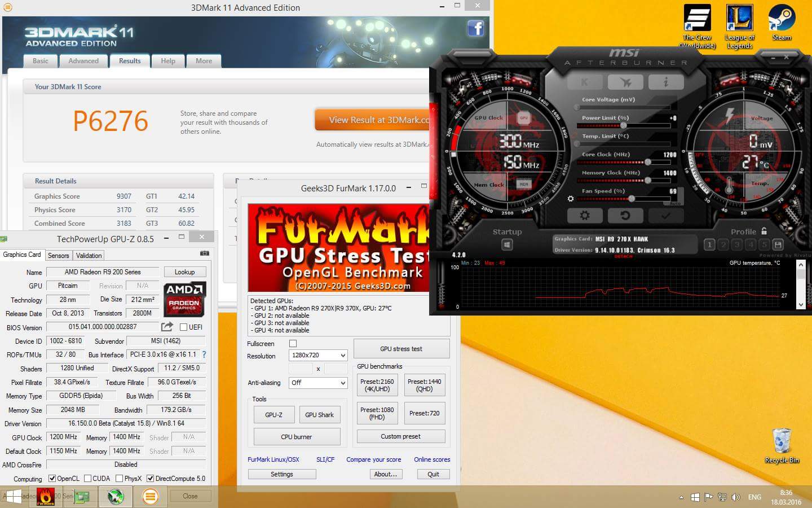Screen dimensions: 812x508
Task: Click the Profile lock icon in Afterburner
Action: coord(764,231)
